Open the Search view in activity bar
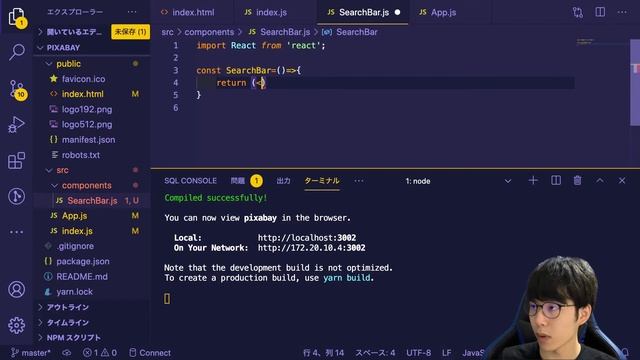640x360 pixels. click(x=17, y=52)
